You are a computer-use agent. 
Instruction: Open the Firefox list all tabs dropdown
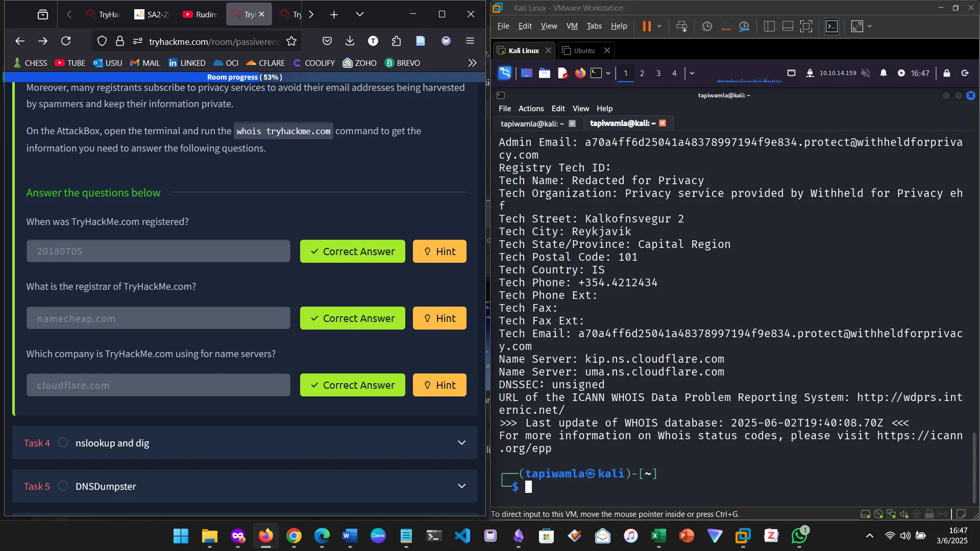(x=359, y=14)
